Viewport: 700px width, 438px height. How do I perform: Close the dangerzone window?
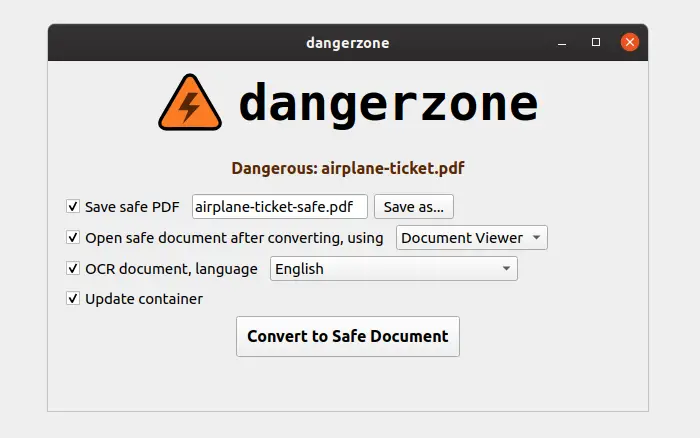tap(629, 42)
